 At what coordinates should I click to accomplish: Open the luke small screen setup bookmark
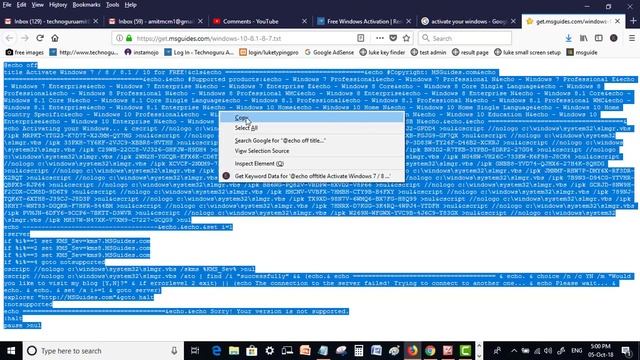(x=527, y=52)
